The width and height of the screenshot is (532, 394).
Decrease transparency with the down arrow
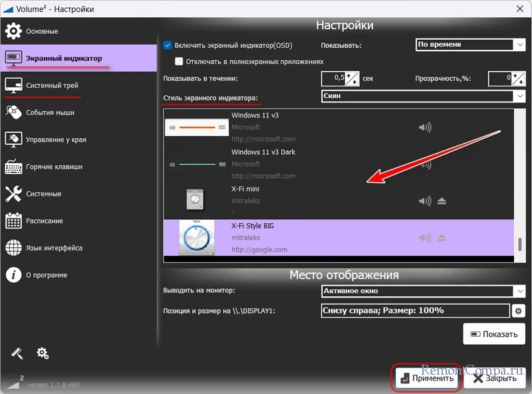pyautogui.click(x=521, y=82)
